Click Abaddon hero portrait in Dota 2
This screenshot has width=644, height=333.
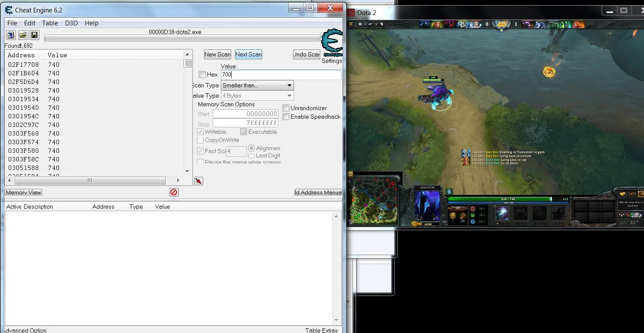427,206
